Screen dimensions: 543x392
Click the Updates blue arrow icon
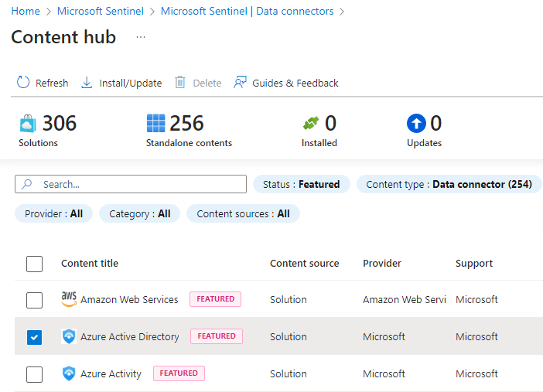(x=416, y=124)
